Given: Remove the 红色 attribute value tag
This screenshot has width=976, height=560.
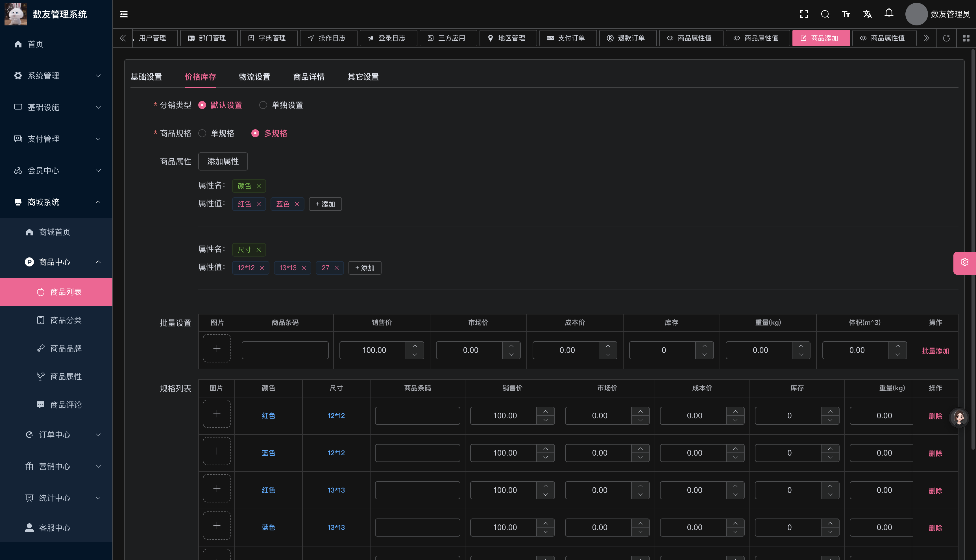Looking at the screenshot, I should 258,204.
